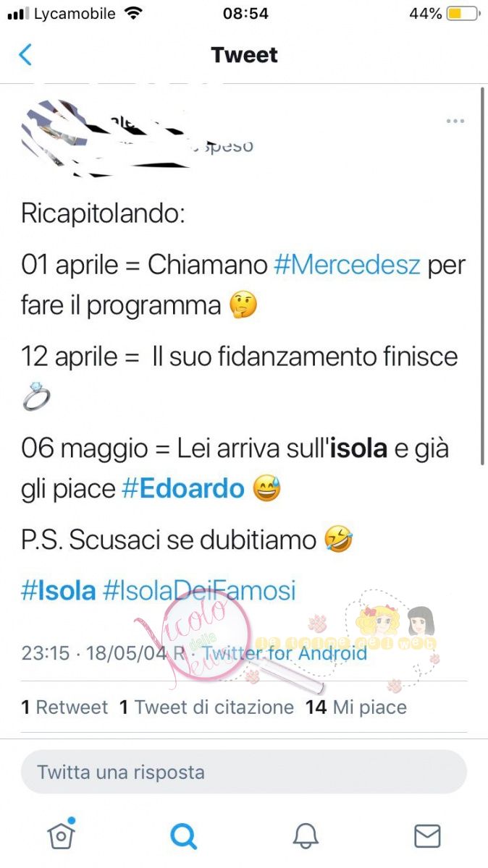
Task: View the 1 Retweet list
Action: click(64, 707)
